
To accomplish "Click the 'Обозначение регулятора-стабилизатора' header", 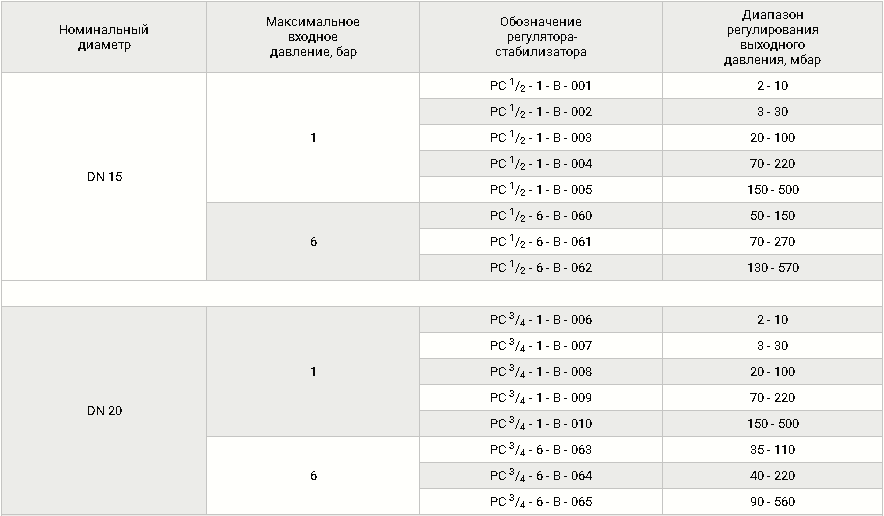I will point(541,37).
